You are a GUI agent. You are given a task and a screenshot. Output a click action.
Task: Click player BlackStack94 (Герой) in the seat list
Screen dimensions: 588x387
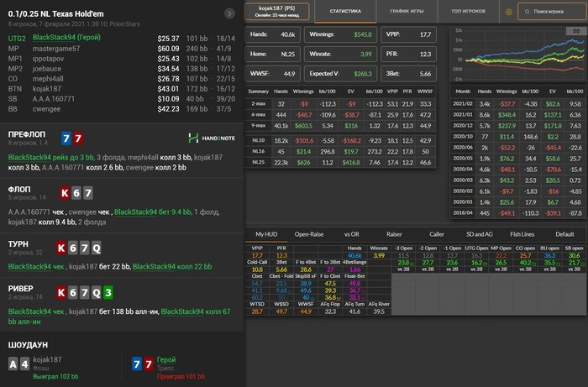[x=66, y=38]
